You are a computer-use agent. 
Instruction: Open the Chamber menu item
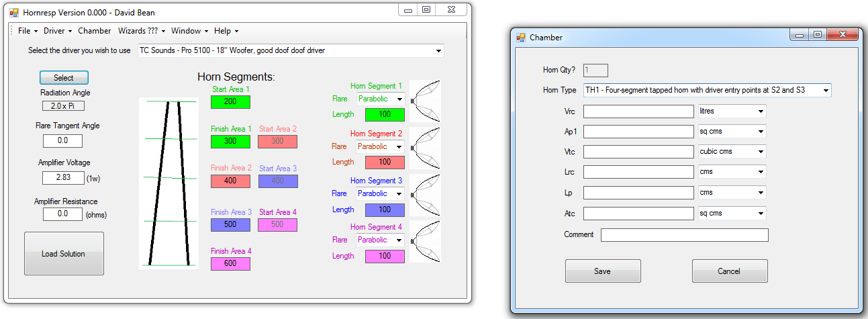pos(95,31)
